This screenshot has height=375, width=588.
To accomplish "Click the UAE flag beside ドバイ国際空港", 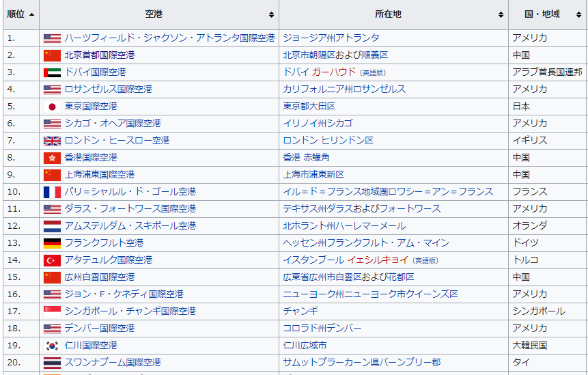I will tap(52, 73).
